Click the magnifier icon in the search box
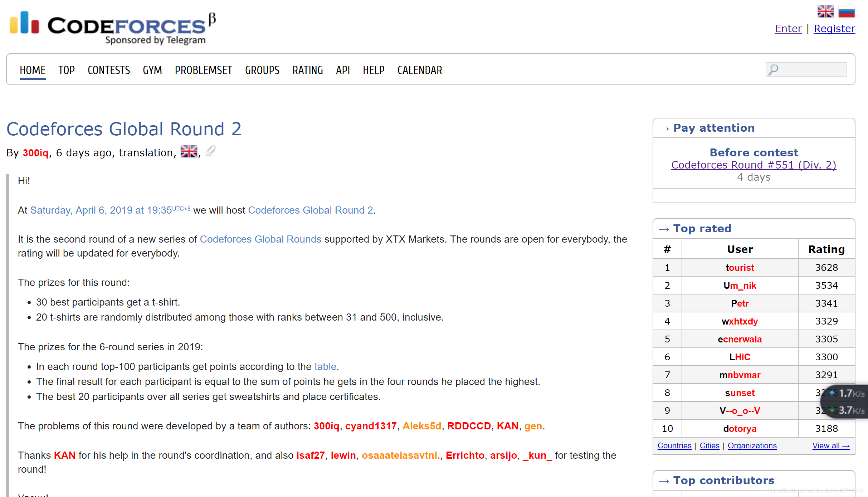 pos(774,69)
